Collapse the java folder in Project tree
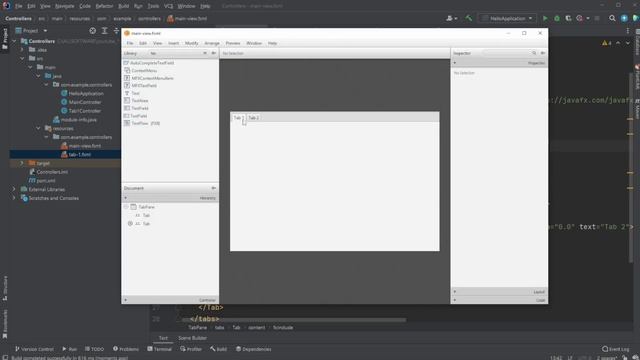 pos(38,76)
